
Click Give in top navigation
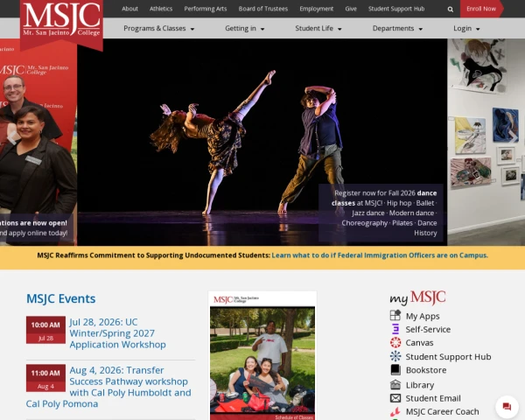coord(351,9)
